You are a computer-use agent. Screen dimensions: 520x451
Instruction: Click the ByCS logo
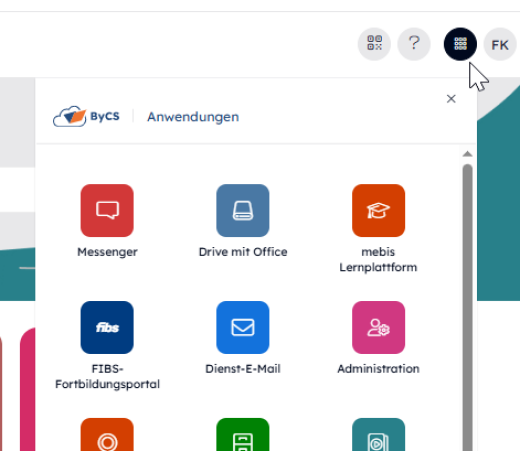click(86, 116)
